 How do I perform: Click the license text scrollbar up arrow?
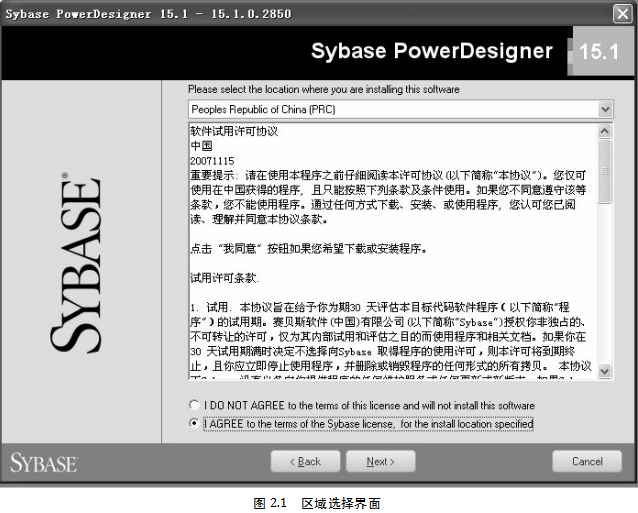(x=605, y=131)
